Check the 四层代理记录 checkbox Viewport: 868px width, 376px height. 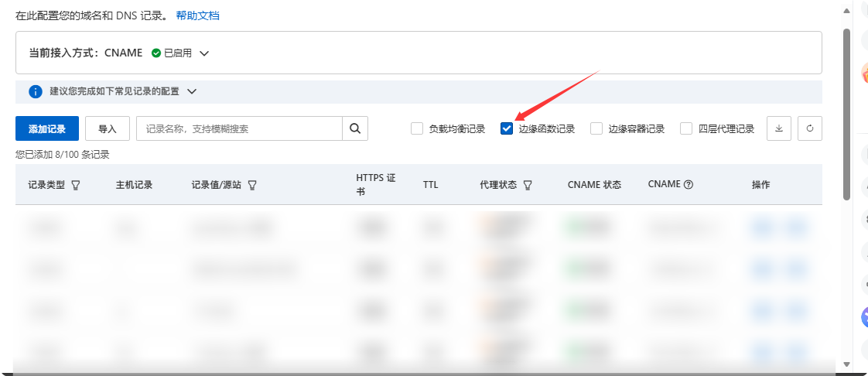point(686,129)
